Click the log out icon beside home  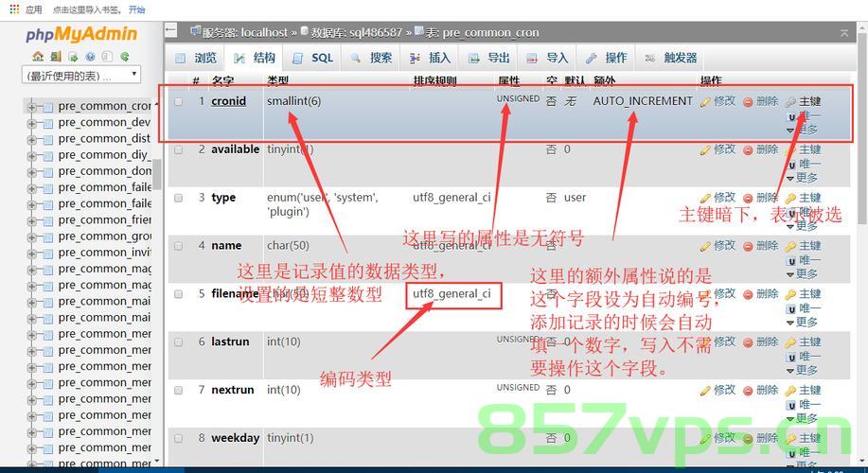[55, 57]
